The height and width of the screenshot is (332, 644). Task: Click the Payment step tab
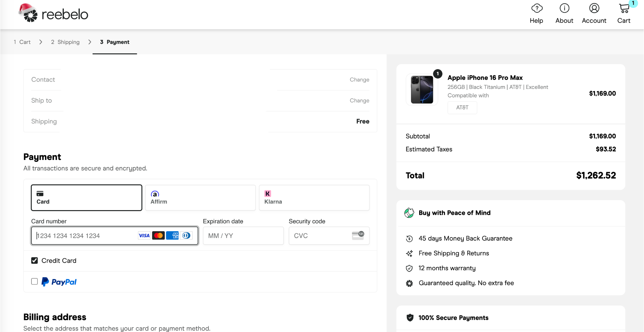pos(115,42)
